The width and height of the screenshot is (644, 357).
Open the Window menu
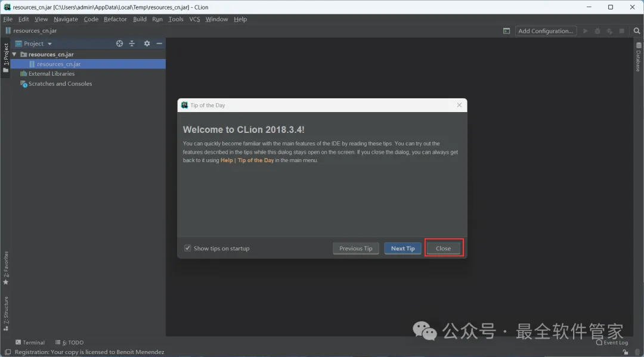coord(216,19)
